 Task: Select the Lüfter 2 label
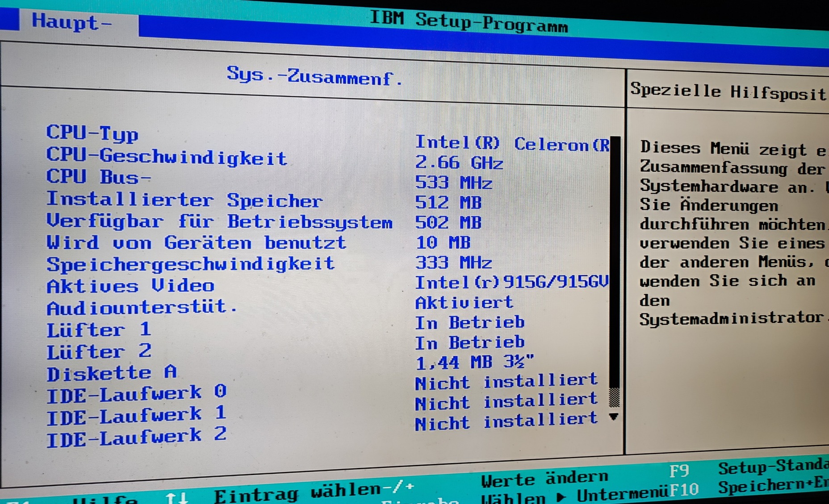pyautogui.click(x=99, y=351)
